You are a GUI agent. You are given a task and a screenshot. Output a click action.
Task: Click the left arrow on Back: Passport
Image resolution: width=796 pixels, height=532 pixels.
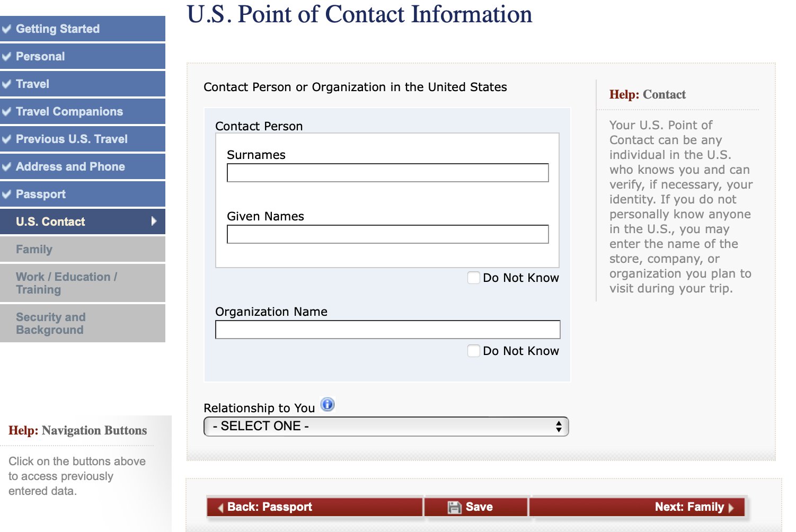point(220,508)
